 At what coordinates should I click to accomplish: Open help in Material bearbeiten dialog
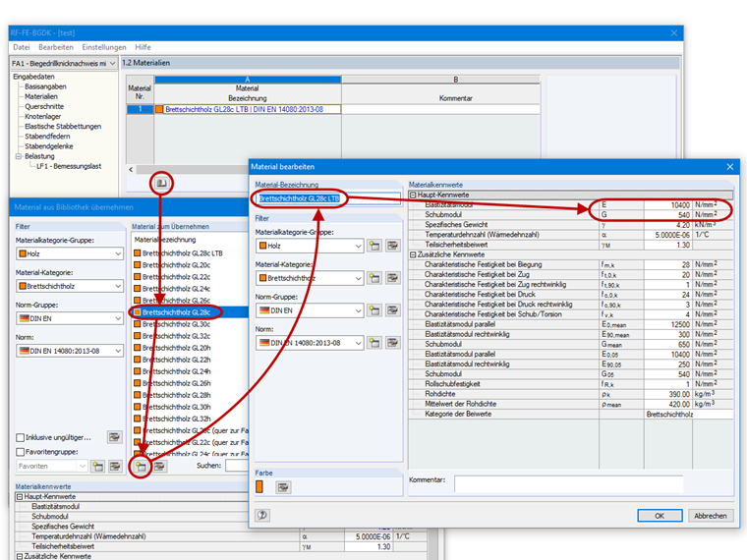click(262, 515)
